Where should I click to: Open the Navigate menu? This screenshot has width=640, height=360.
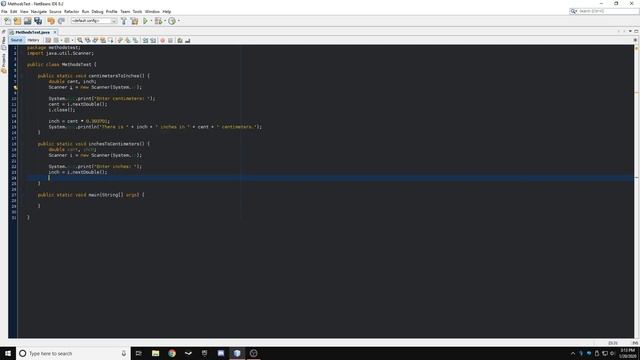point(39,11)
